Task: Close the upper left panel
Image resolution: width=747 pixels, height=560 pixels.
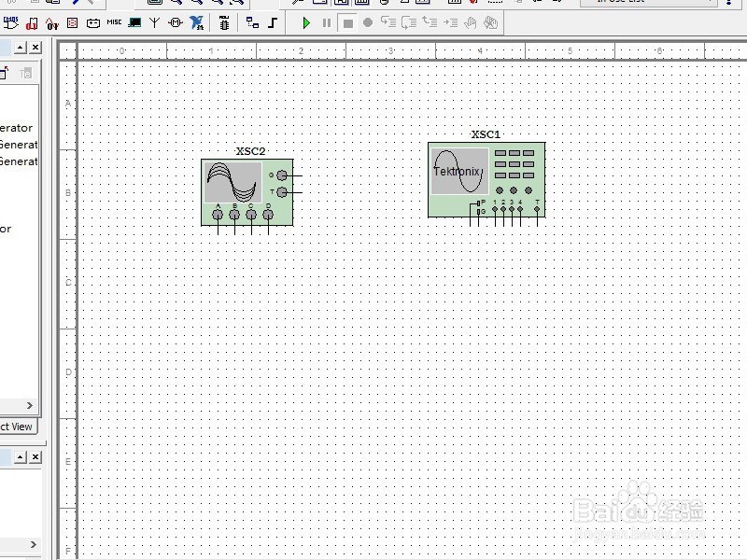Action: pos(35,48)
